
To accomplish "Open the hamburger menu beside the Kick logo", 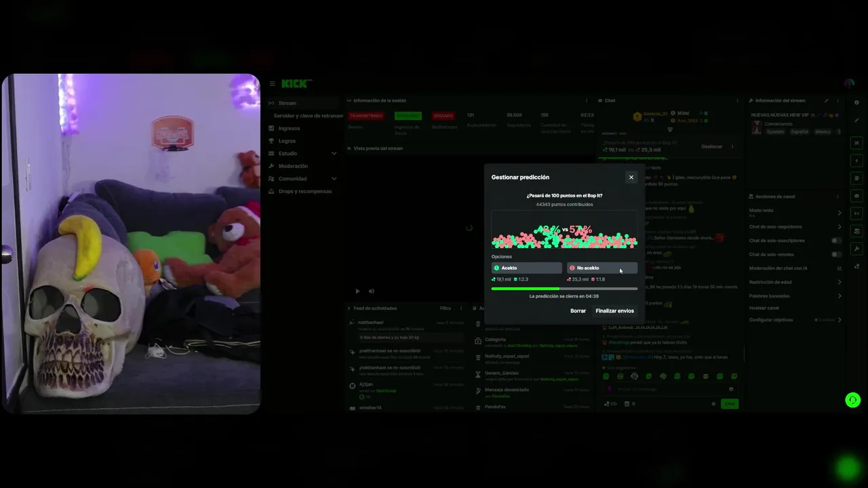I will 272,84.
